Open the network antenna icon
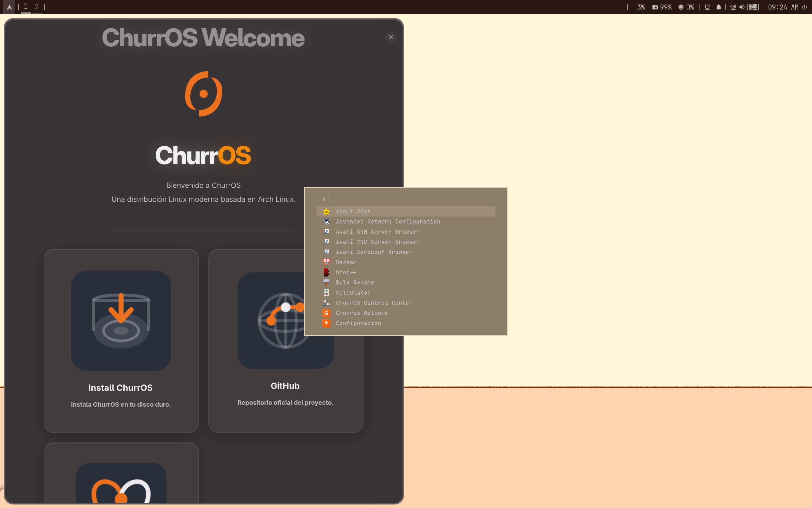This screenshot has height=508, width=812. pyautogui.click(x=733, y=7)
